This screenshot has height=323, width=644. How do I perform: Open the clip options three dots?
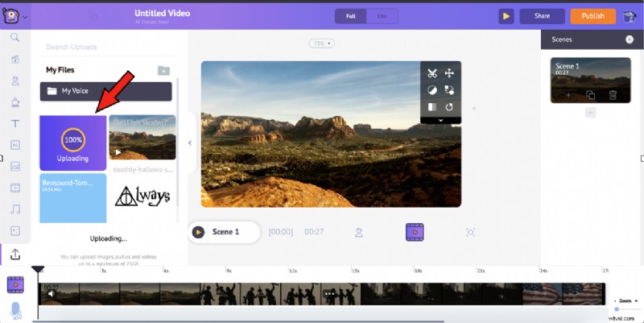(x=329, y=294)
